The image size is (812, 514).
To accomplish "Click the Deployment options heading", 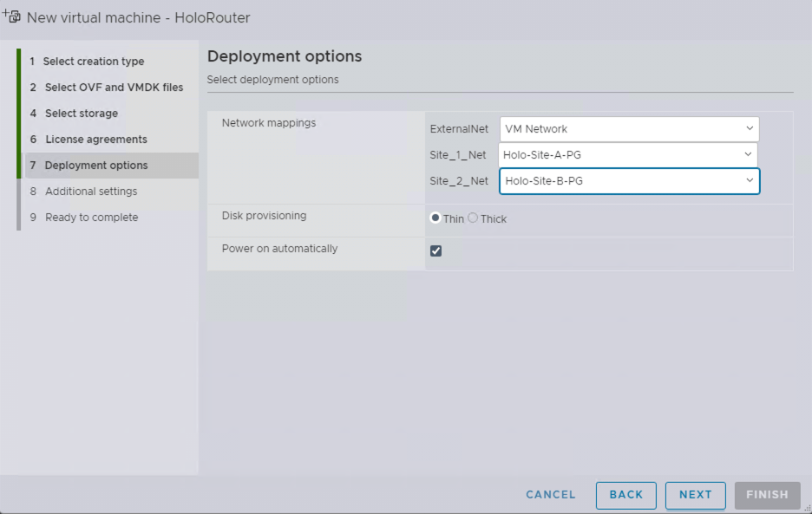I will coord(285,56).
